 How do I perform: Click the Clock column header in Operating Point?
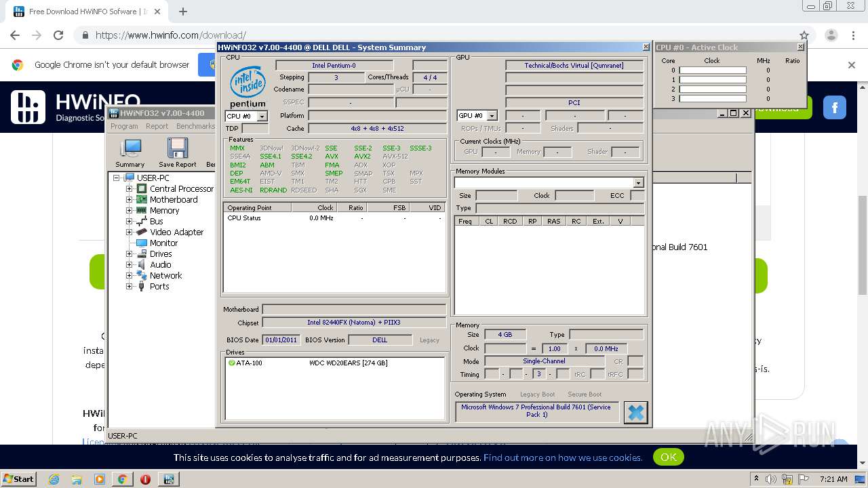point(314,208)
